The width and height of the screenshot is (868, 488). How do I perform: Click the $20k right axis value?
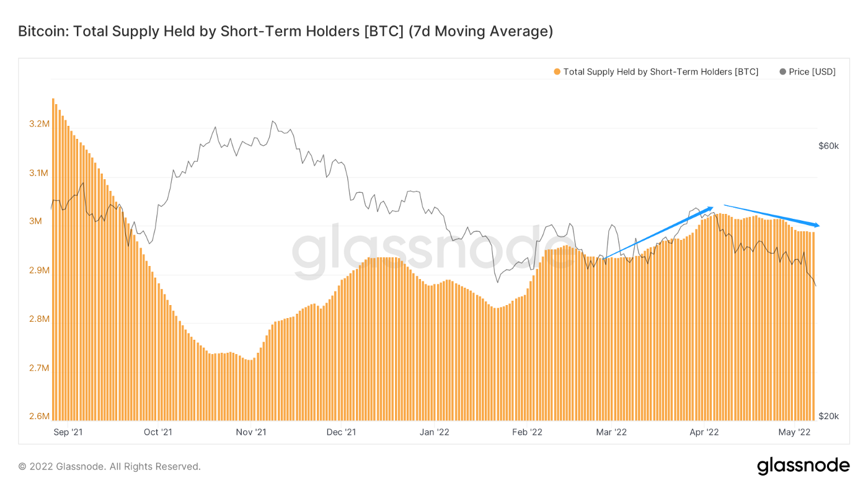click(x=828, y=416)
